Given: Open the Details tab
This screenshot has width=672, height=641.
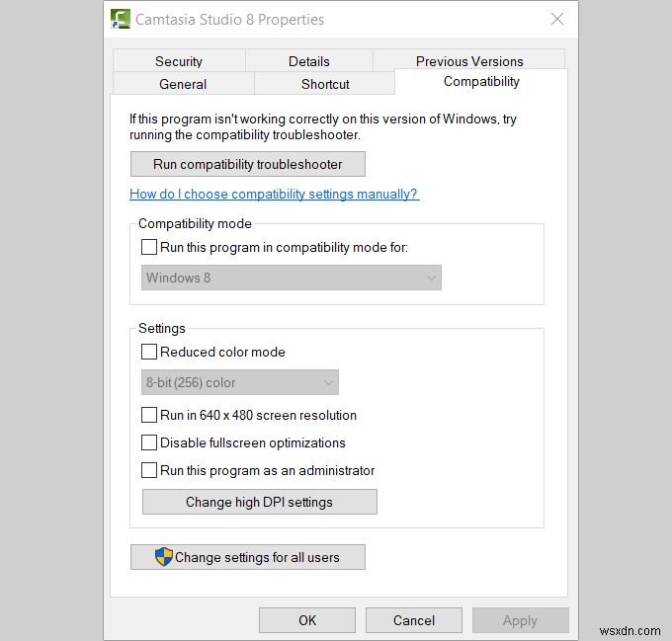Looking at the screenshot, I should (309, 61).
